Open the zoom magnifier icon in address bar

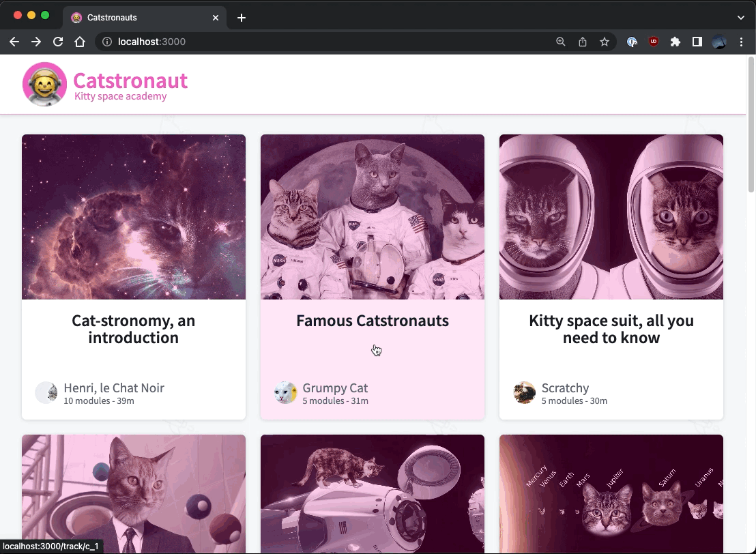point(560,42)
